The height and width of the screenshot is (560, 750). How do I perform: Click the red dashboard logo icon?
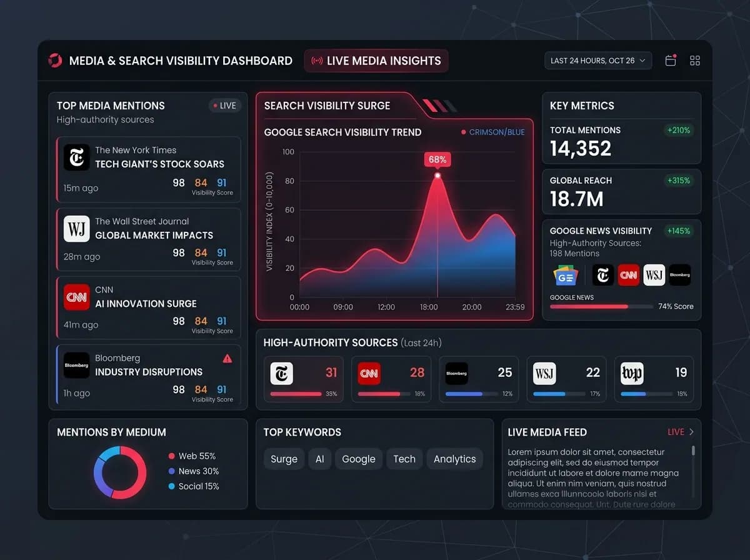pos(55,61)
